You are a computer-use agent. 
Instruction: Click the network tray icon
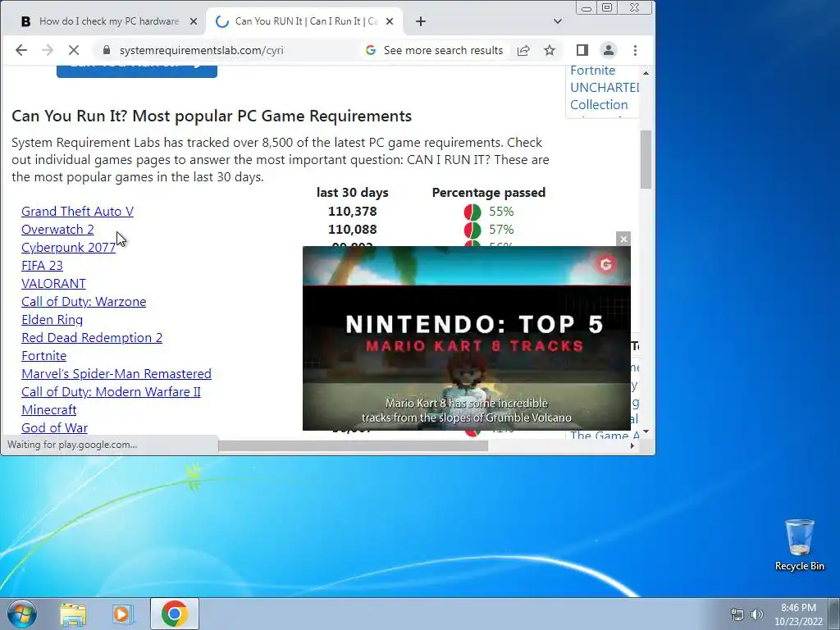pos(737,614)
